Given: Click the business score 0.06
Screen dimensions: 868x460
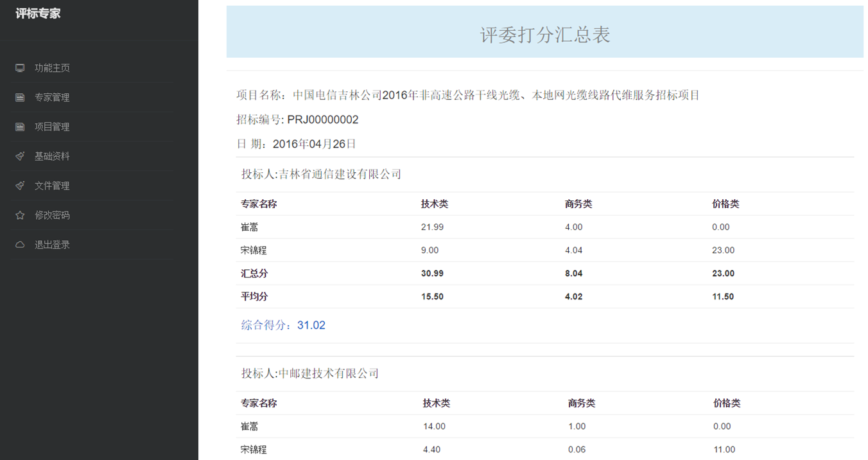Looking at the screenshot, I should 577,450.
